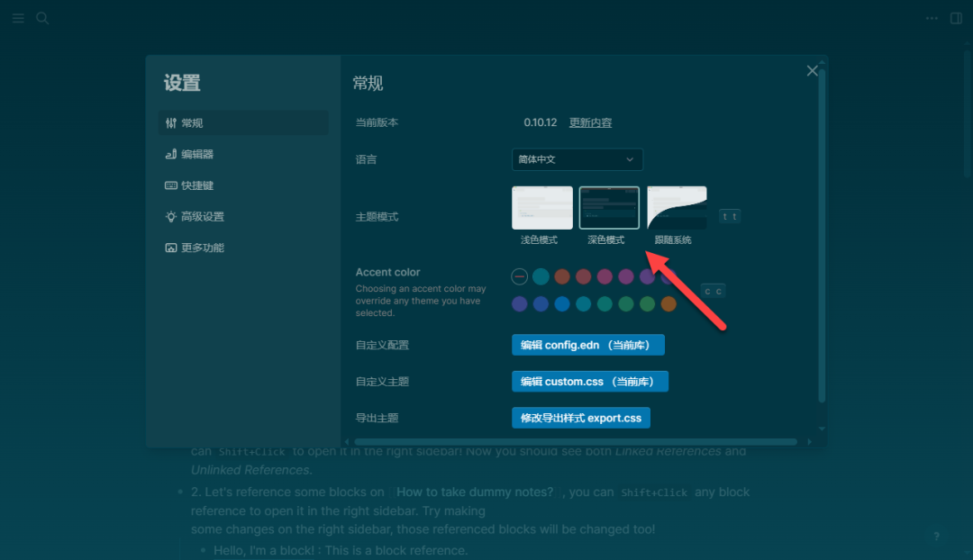Open the 更多功能 settings section

tap(199, 248)
